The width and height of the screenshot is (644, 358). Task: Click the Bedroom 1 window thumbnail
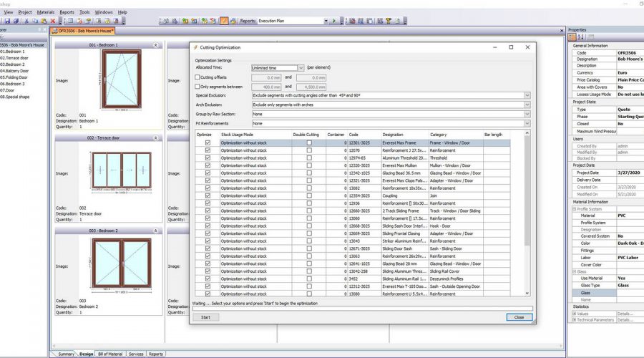(122, 79)
